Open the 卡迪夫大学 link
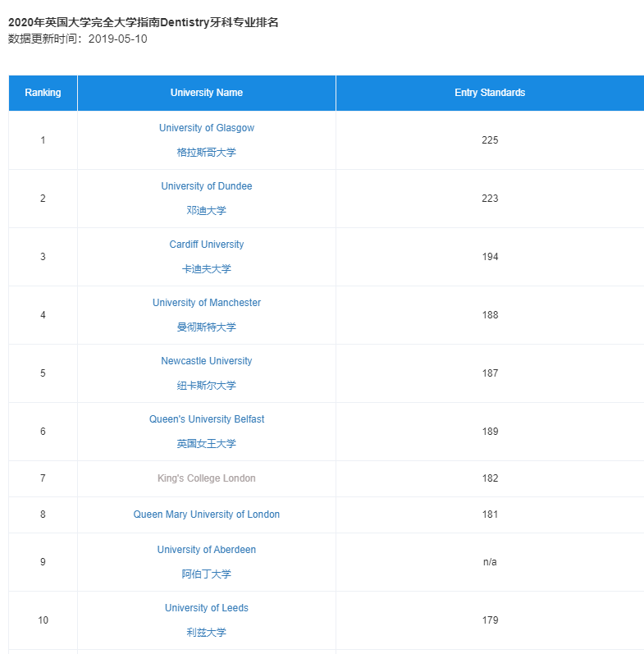644x654 pixels. pos(207,269)
